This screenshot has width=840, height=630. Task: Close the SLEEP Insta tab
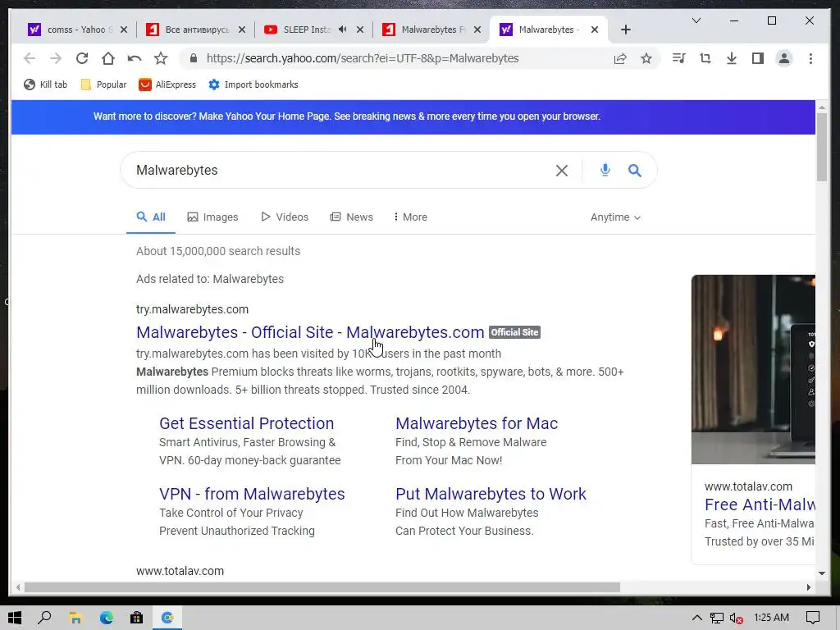tap(360, 30)
